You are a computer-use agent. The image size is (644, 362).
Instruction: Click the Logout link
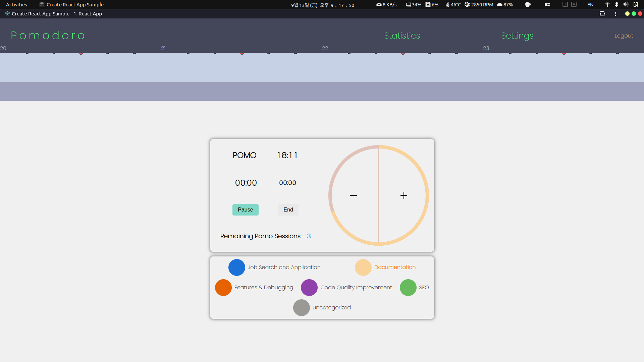[624, 36]
